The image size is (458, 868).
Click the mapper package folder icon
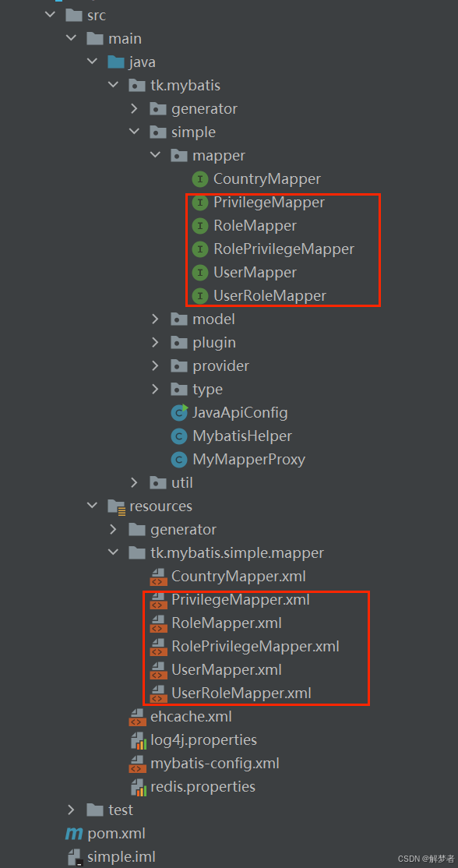coord(178,156)
